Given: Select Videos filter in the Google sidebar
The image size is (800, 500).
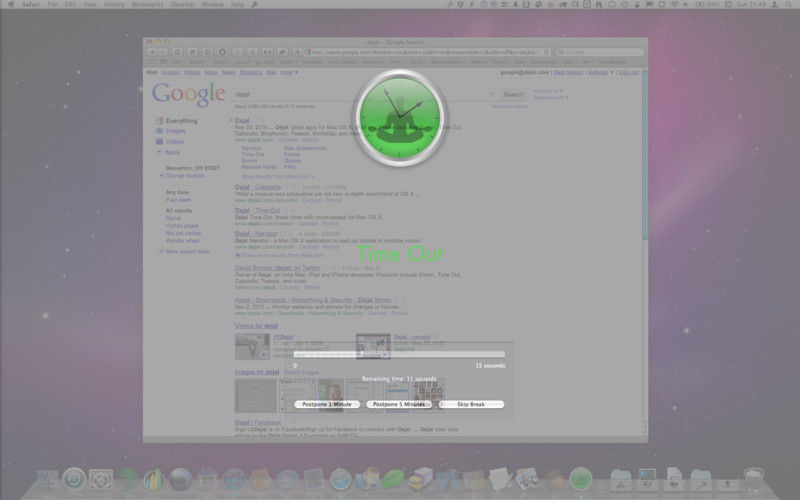Looking at the screenshot, I should click(174, 142).
